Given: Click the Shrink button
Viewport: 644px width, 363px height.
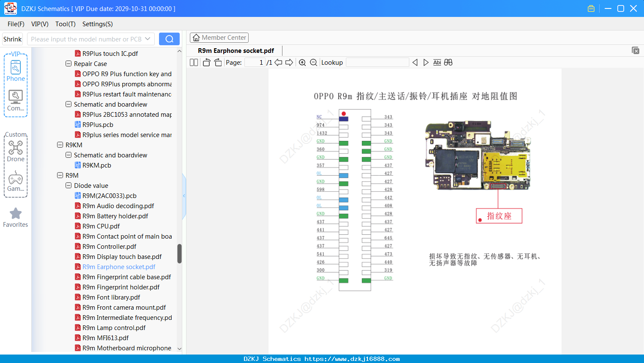Looking at the screenshot, I should [12, 39].
